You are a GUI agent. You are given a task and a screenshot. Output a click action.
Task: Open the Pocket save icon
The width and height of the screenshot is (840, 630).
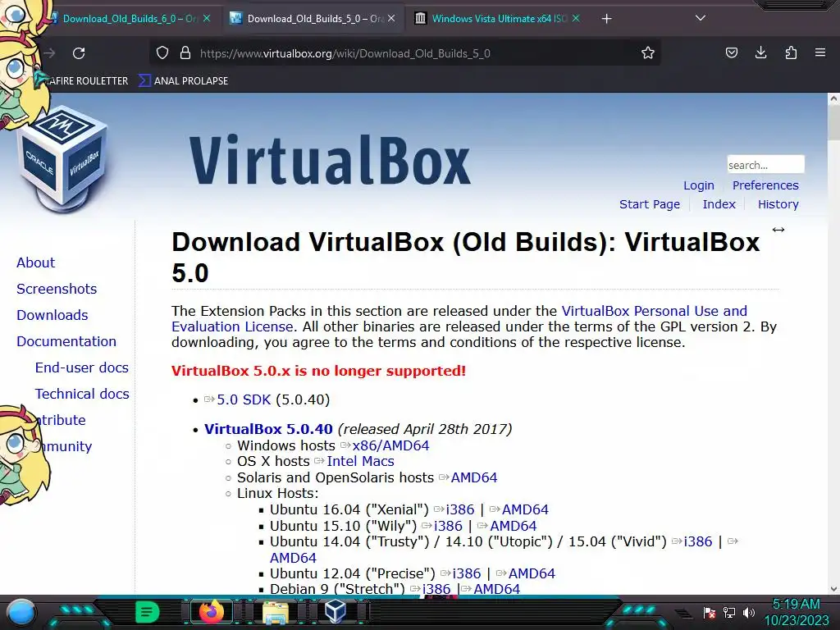pyautogui.click(x=731, y=52)
